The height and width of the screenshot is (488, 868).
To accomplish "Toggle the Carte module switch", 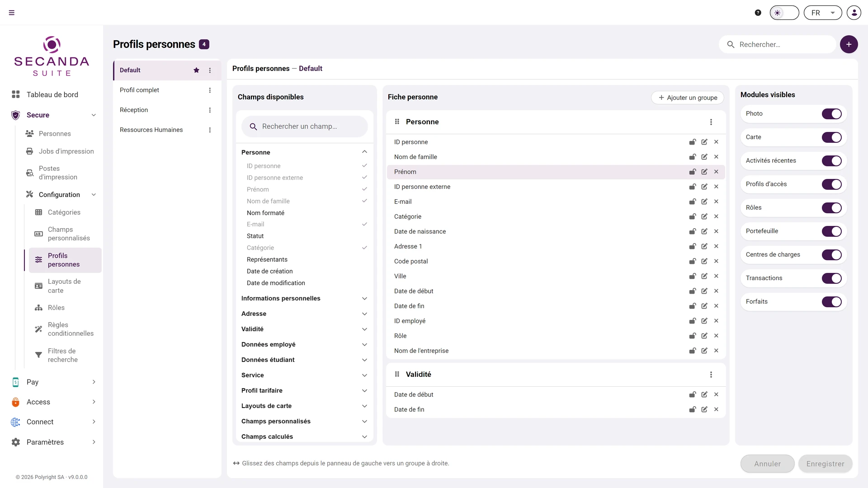I will tap(832, 137).
